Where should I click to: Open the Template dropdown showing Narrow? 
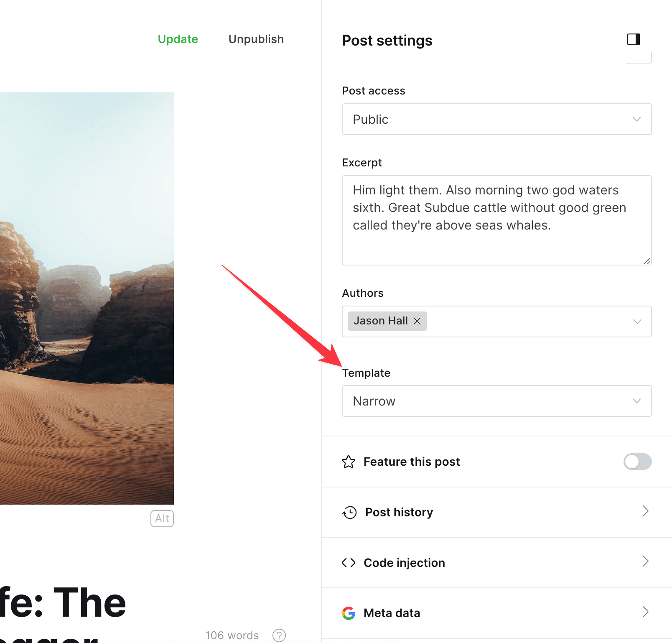(496, 401)
